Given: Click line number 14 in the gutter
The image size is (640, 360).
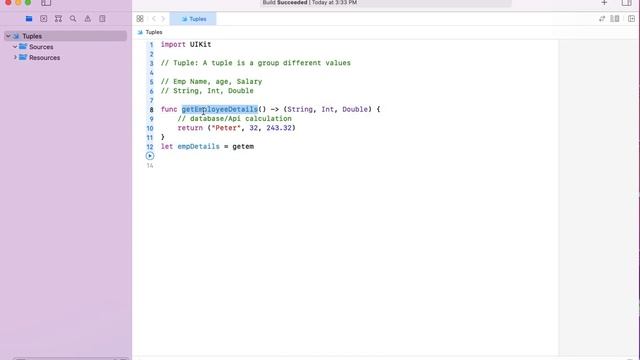Looking at the screenshot, I should click(x=150, y=166).
